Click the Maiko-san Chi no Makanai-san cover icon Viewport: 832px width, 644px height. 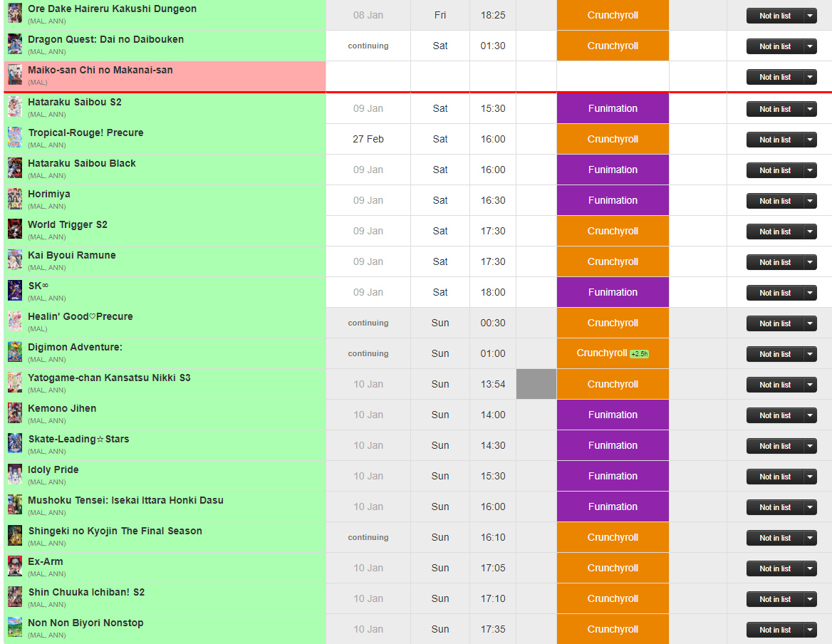coord(15,75)
